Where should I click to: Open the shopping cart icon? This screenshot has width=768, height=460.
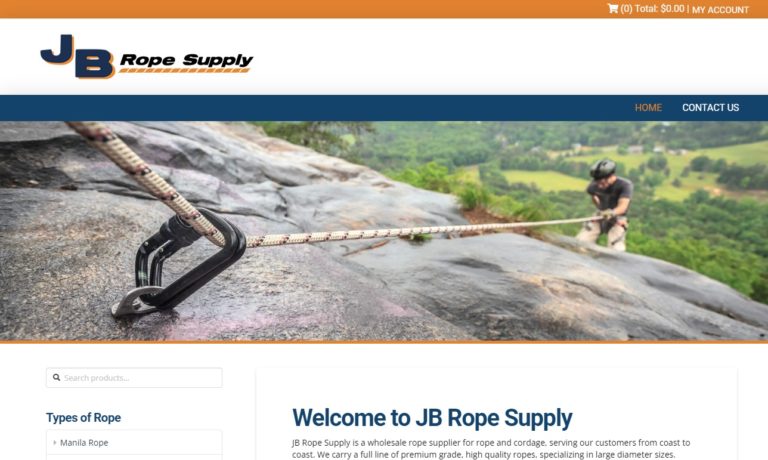pyautogui.click(x=612, y=8)
